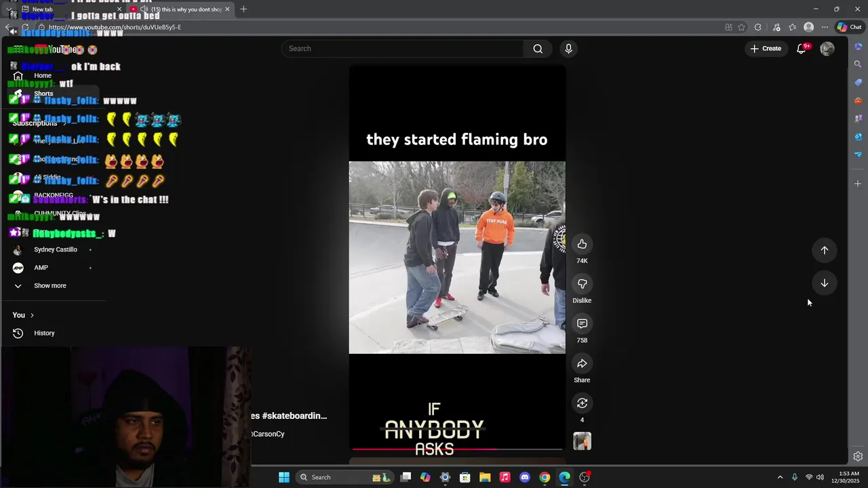Open Edge sidebar settings gear
Image resolution: width=868 pixels, height=488 pixels.
(858, 456)
